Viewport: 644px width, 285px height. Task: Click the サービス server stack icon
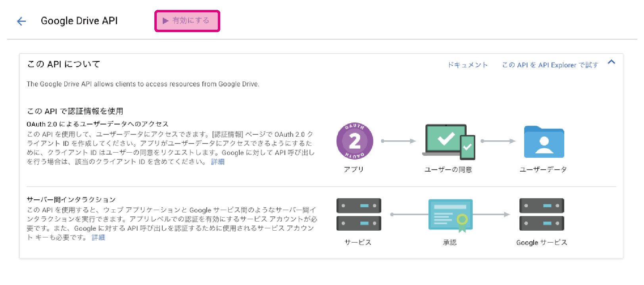(359, 214)
